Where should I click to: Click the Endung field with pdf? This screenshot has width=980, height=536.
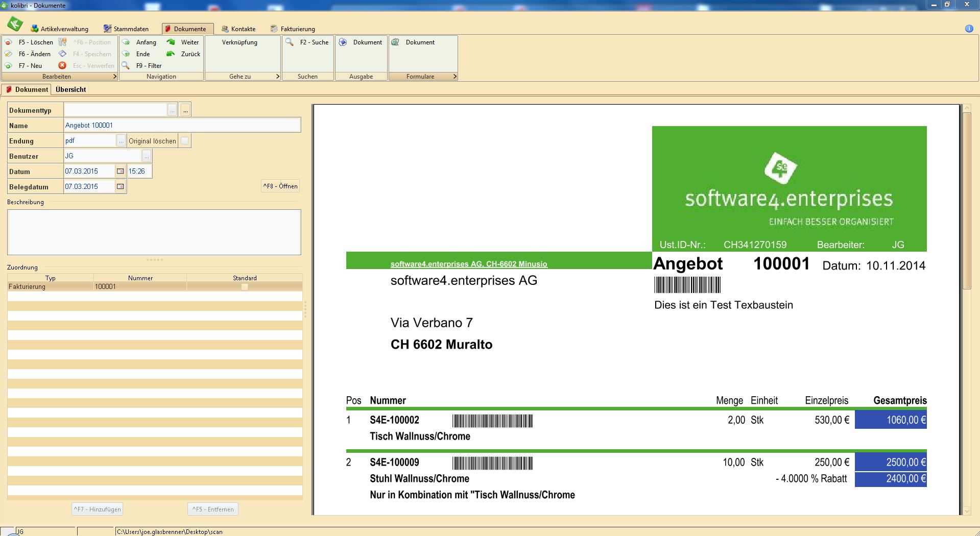90,140
